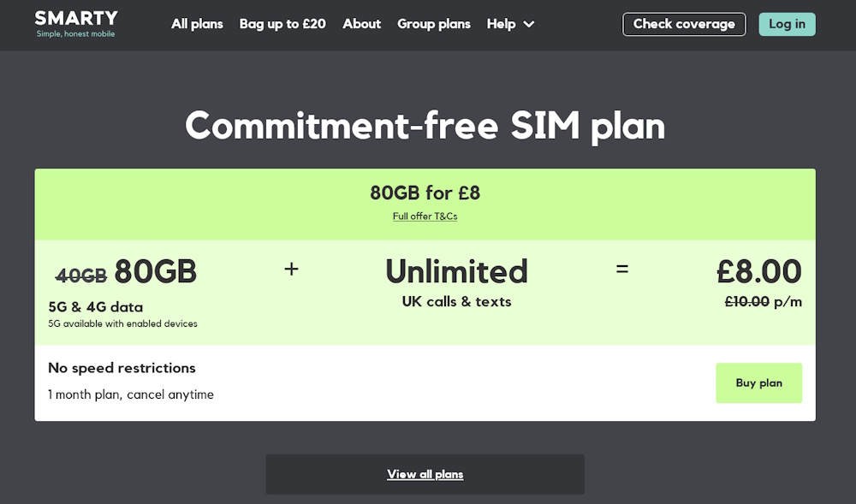Viewport: 856px width, 504px height.
Task: Click the No speed restrictions text
Action: tap(122, 368)
